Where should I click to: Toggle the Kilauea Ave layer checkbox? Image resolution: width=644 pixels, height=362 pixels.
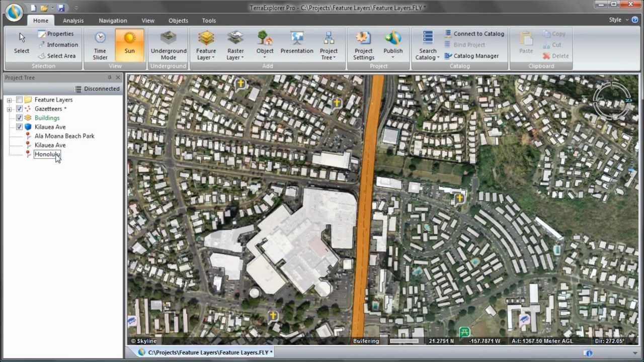pyautogui.click(x=19, y=127)
